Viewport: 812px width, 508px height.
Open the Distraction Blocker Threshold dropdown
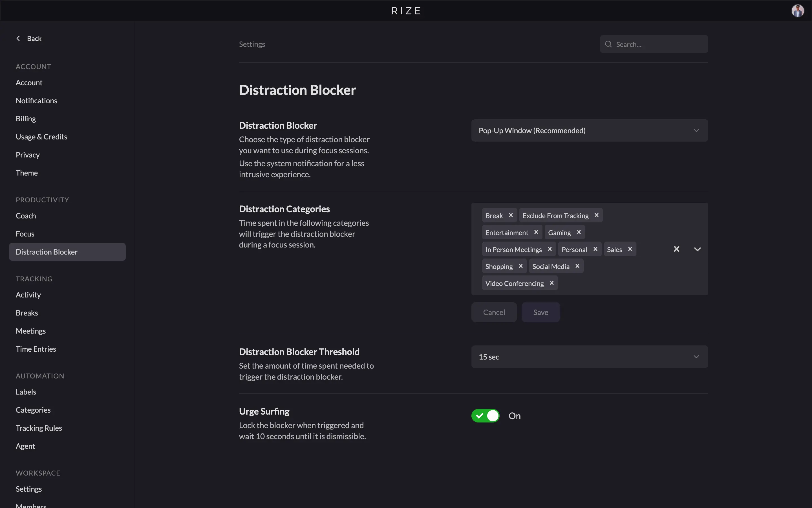click(x=590, y=357)
